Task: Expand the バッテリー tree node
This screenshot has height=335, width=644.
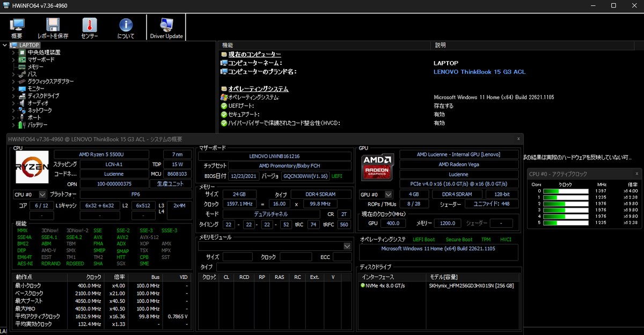Action: point(13,125)
